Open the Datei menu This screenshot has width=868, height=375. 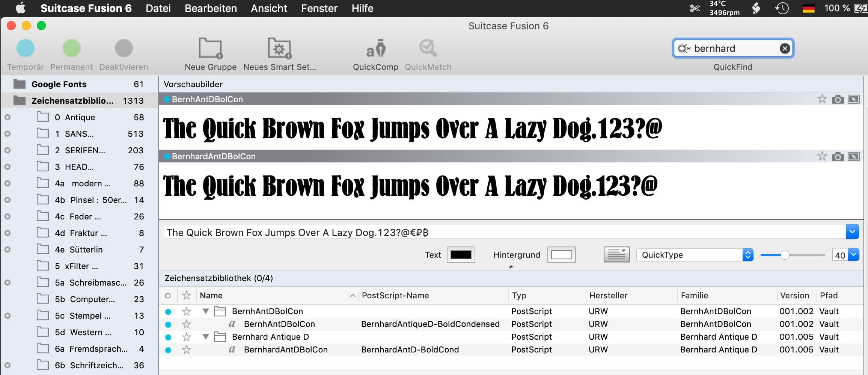pyautogui.click(x=158, y=8)
